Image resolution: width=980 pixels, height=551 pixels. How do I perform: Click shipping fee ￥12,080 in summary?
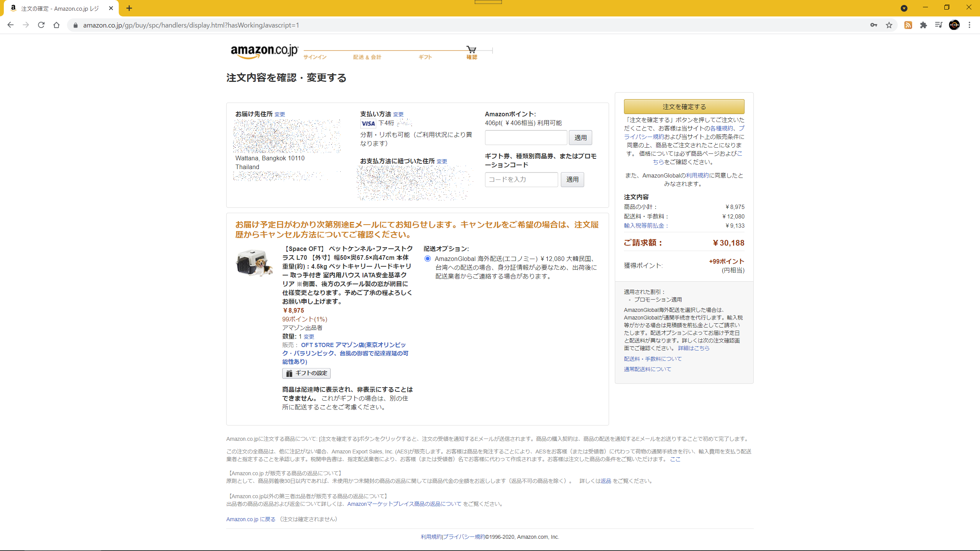(733, 217)
